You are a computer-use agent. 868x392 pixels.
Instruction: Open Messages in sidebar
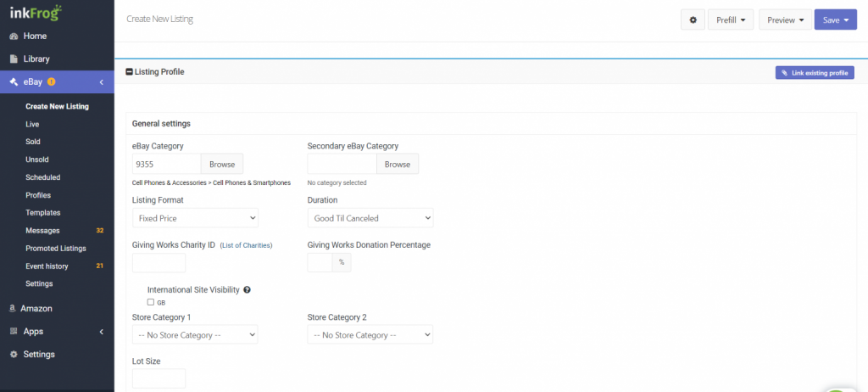[x=42, y=231]
